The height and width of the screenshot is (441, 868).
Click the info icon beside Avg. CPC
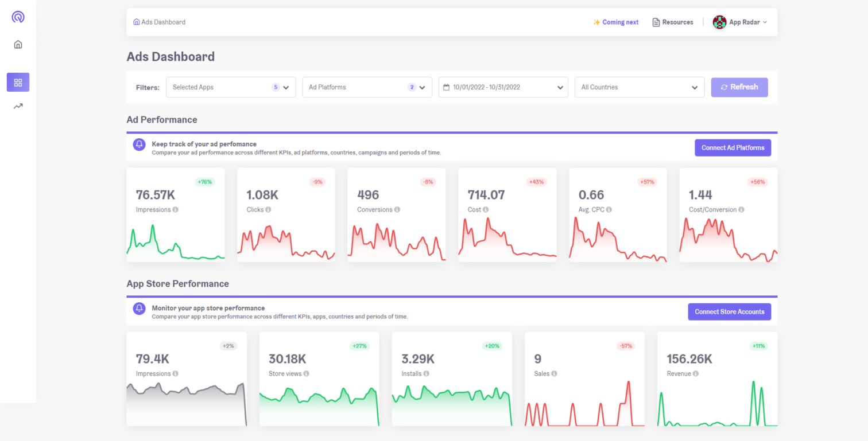609,210
